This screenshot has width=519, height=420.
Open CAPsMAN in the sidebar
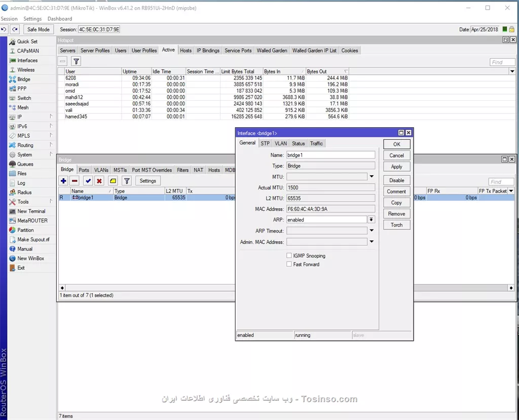[x=28, y=51]
